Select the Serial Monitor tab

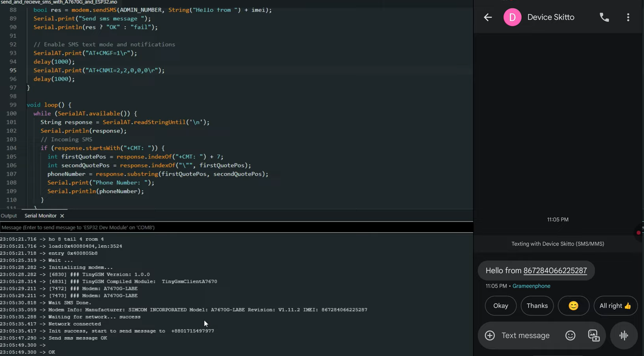click(40, 216)
